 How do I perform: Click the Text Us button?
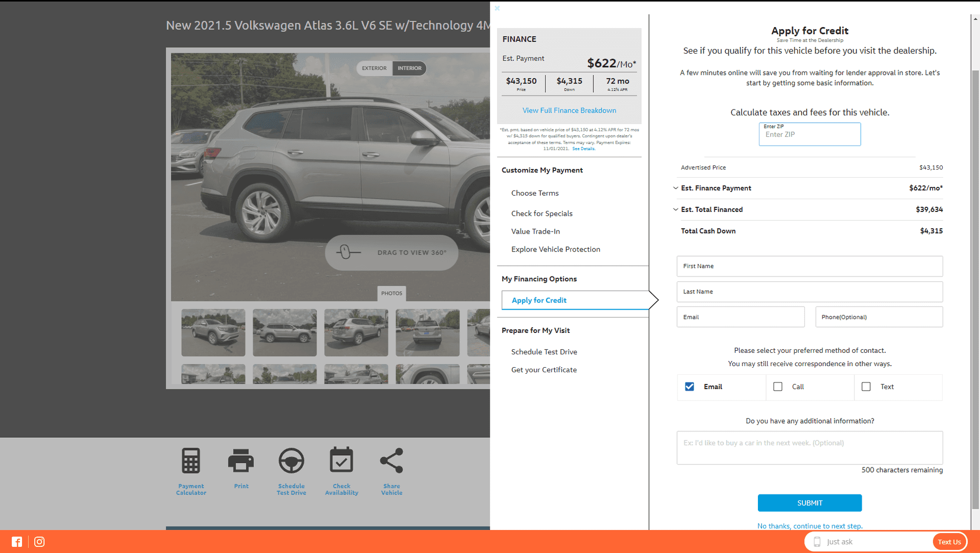(x=949, y=542)
